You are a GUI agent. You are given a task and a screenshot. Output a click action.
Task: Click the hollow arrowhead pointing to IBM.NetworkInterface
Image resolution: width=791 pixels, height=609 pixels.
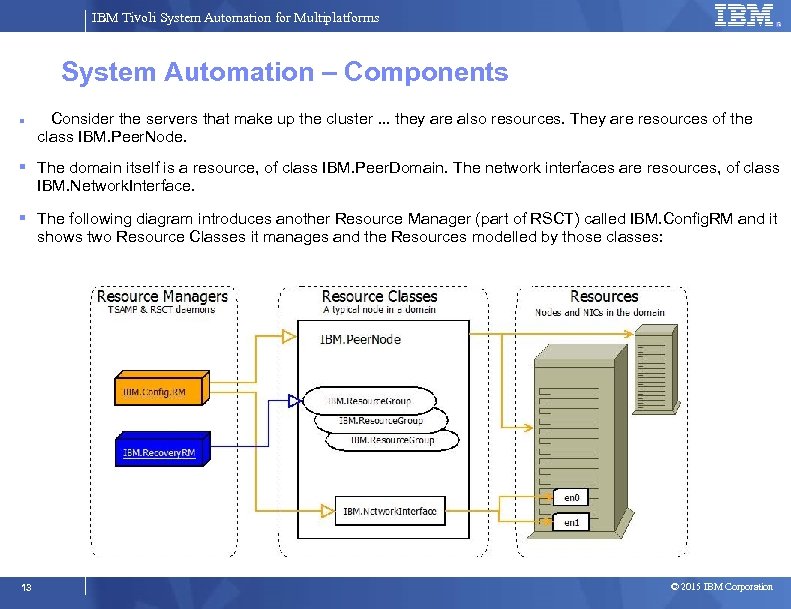[x=327, y=511]
